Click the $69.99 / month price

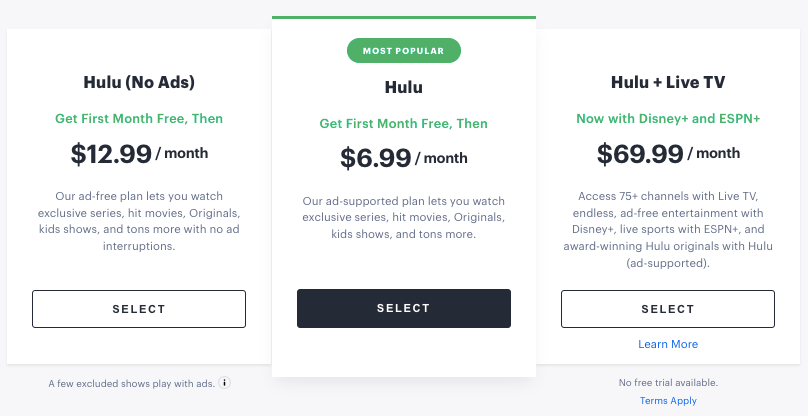pos(668,154)
